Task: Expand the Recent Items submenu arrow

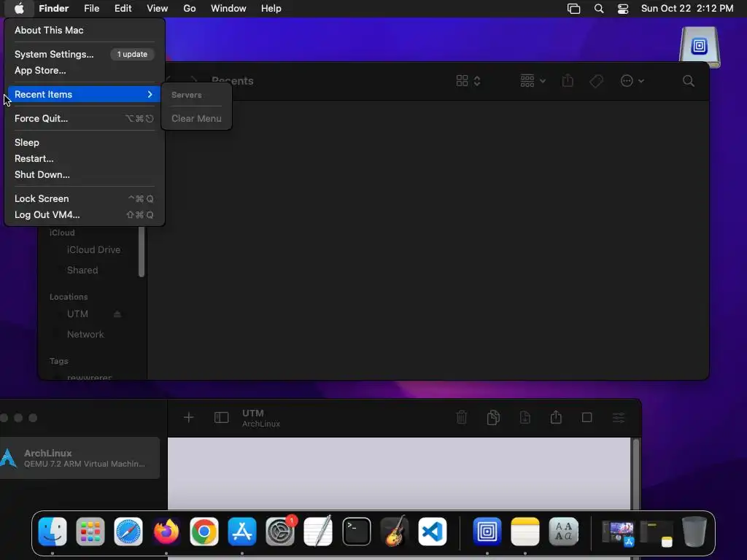Action: pyautogui.click(x=150, y=94)
